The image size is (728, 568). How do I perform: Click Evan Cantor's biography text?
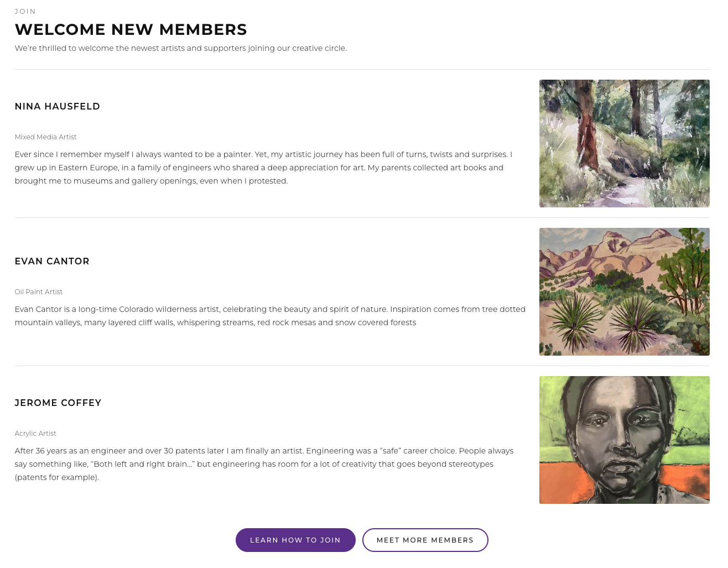point(270,315)
